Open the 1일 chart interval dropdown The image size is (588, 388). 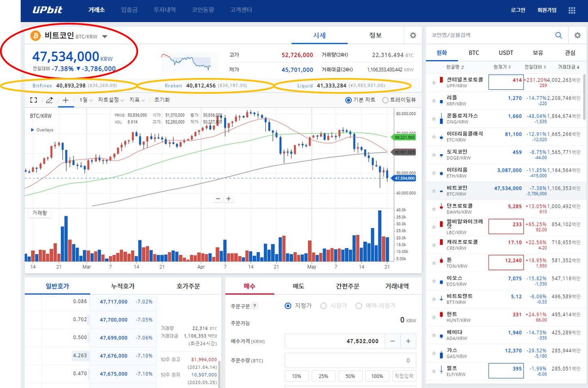pyautogui.click(x=86, y=100)
